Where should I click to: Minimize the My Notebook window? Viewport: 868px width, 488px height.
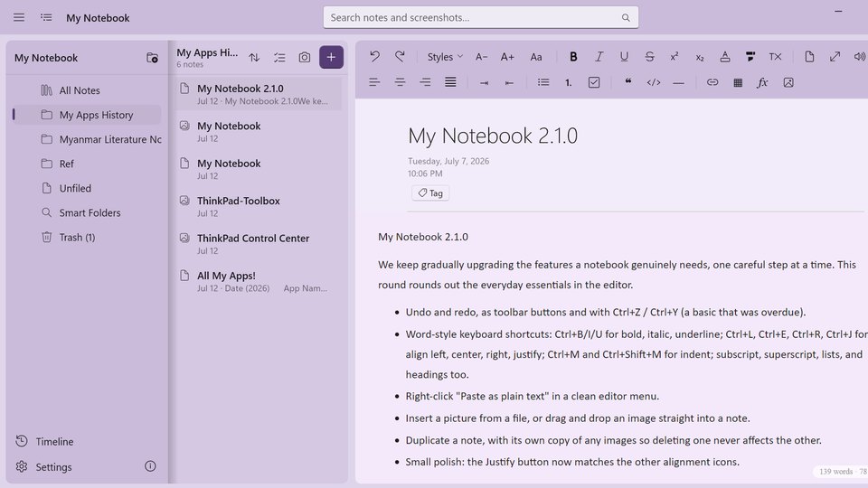click(838, 11)
